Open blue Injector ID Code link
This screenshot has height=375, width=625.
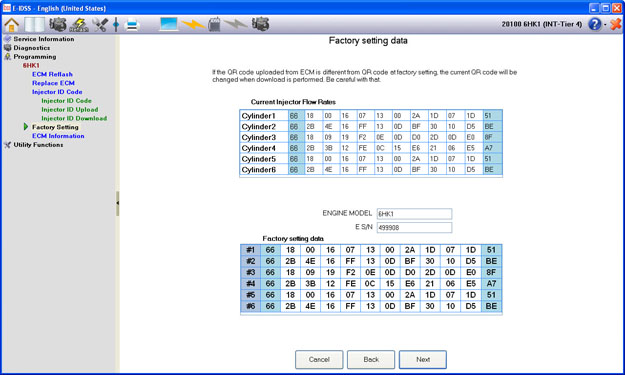[x=57, y=92]
